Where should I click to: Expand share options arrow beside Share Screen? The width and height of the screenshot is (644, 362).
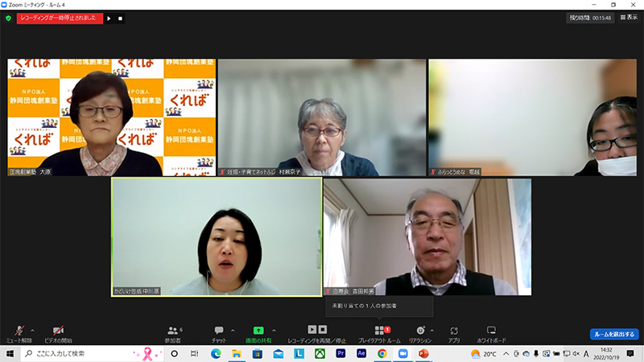(x=274, y=330)
